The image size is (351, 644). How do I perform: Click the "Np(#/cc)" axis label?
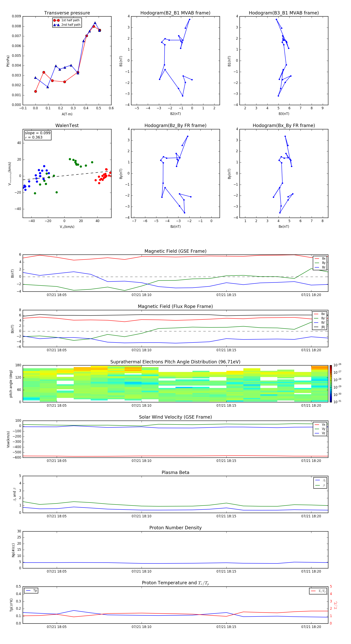(13, 550)
